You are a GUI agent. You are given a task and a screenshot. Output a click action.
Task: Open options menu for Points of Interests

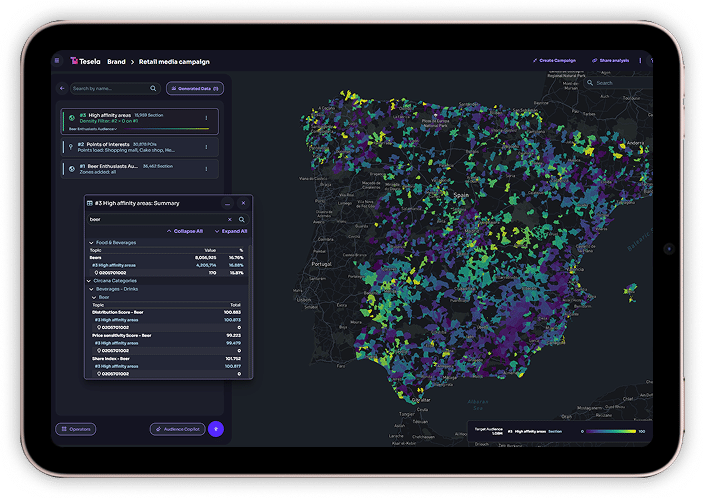click(206, 145)
